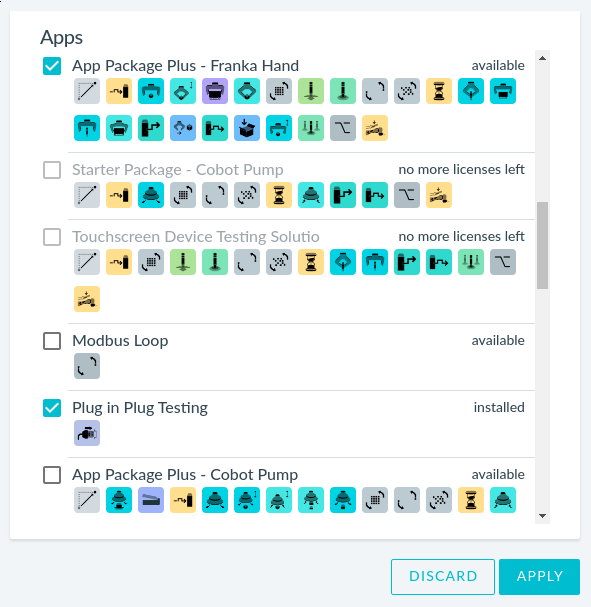Image resolution: width=591 pixels, height=607 pixels.
Task: Tick the Starter Package - Cobot Pump checkbox
Action: (x=52, y=170)
